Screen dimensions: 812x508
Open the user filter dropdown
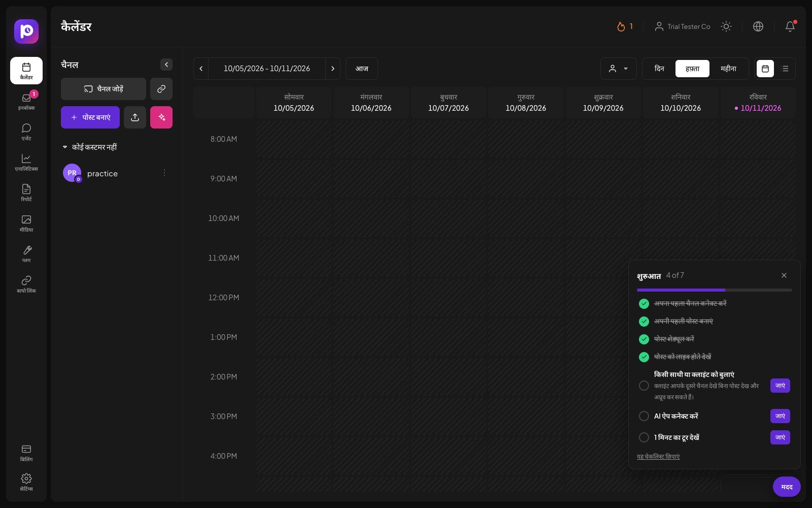tap(618, 69)
